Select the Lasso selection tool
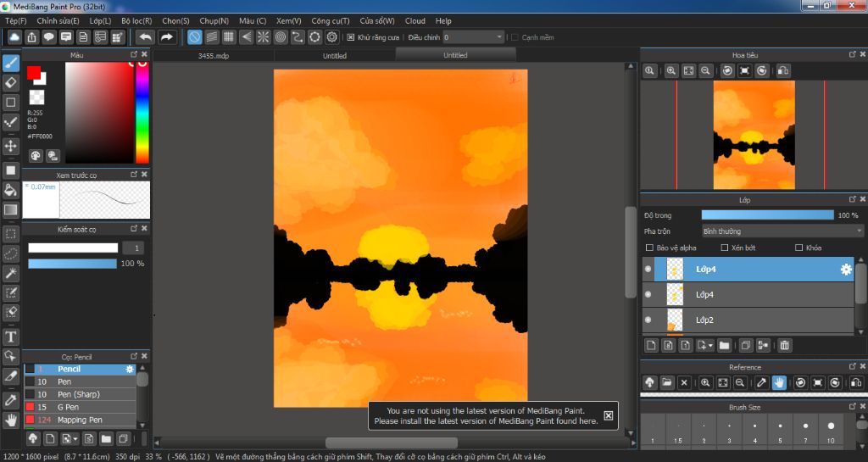This screenshot has height=462, width=868. 10,253
